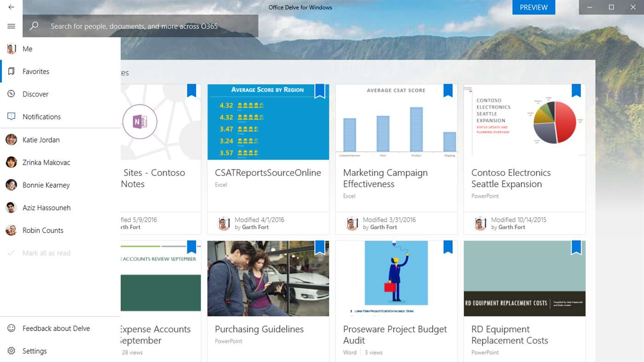Open the Accounts Review September thumbnail
Screen dimensions: 644x362
click(161, 278)
